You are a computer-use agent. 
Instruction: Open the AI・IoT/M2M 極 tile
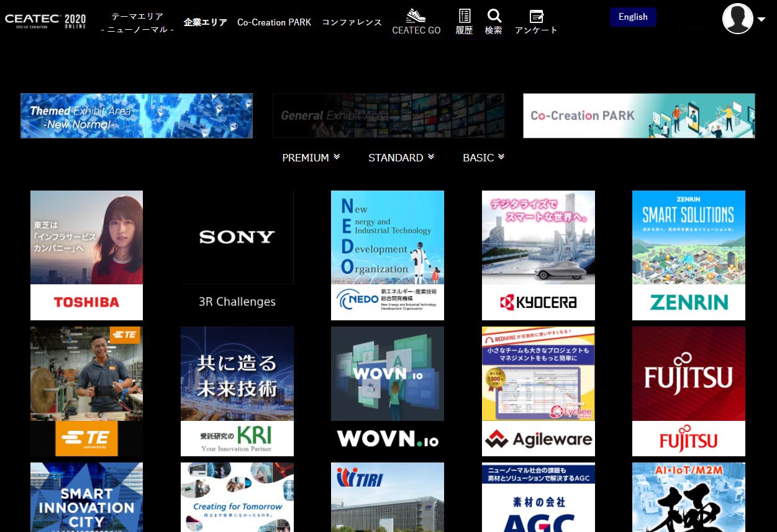(689, 497)
